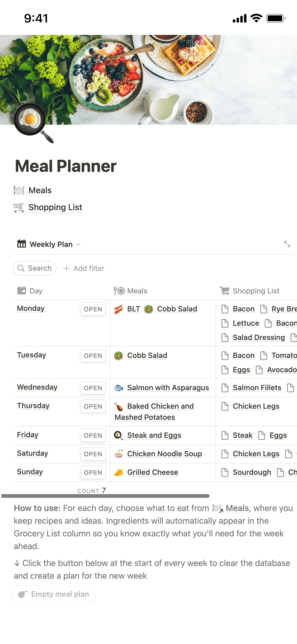This screenshot has width=297, height=644.
Task: Click the fish icon beside Salmon with Asparagus
Action: (x=119, y=388)
